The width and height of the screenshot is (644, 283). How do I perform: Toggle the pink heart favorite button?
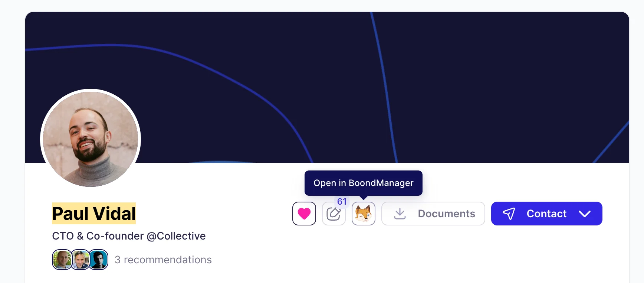tap(304, 214)
